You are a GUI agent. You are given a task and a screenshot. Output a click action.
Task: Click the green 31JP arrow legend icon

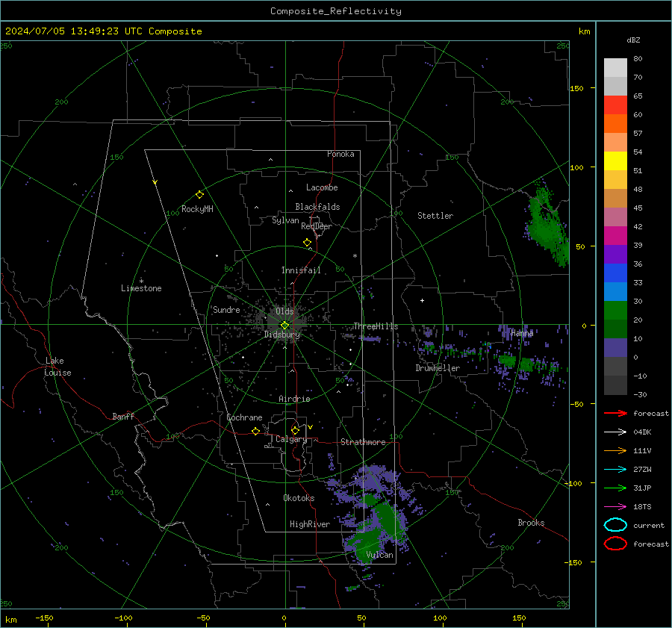(x=615, y=488)
